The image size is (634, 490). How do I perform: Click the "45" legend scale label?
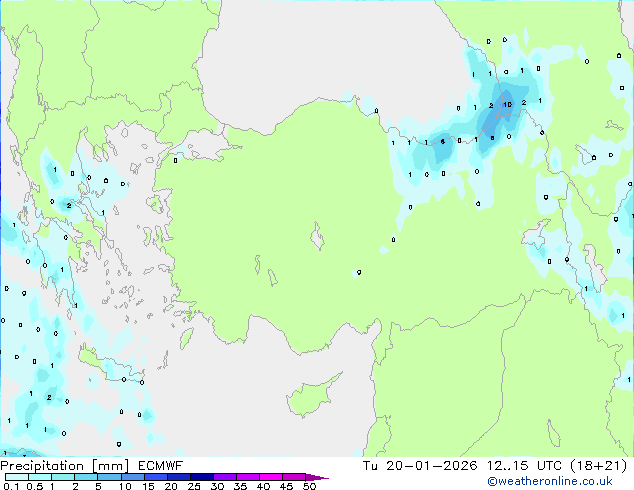click(286, 486)
